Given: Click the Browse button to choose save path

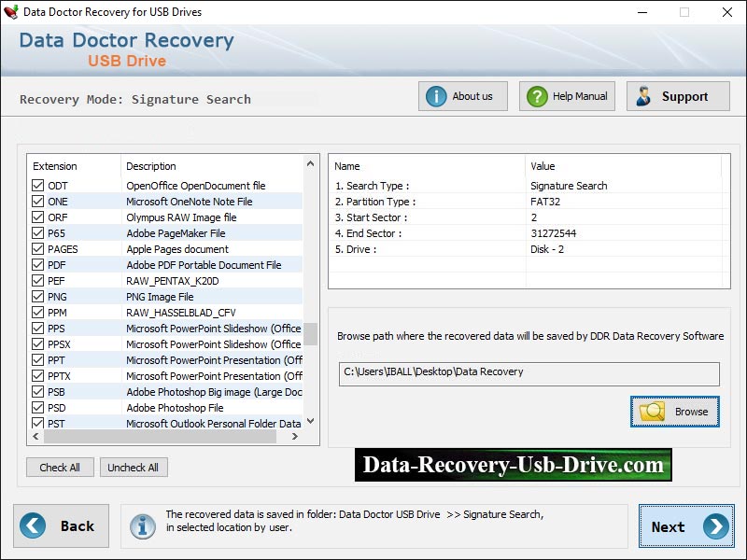Looking at the screenshot, I should pyautogui.click(x=674, y=411).
